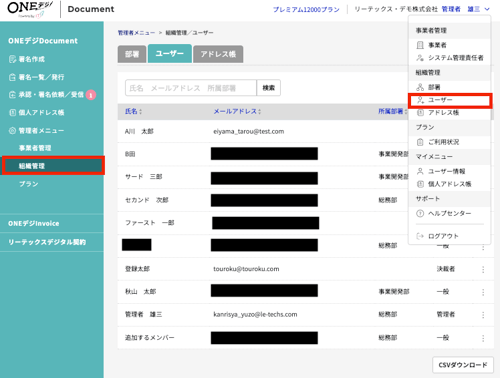
Task: Click the name A川 太郎 in table
Action: [139, 131]
